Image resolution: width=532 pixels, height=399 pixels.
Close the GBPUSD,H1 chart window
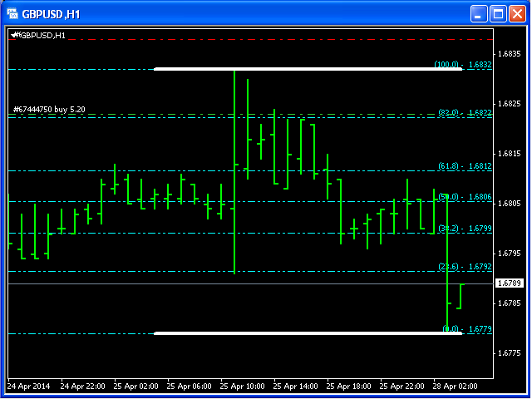coord(517,14)
